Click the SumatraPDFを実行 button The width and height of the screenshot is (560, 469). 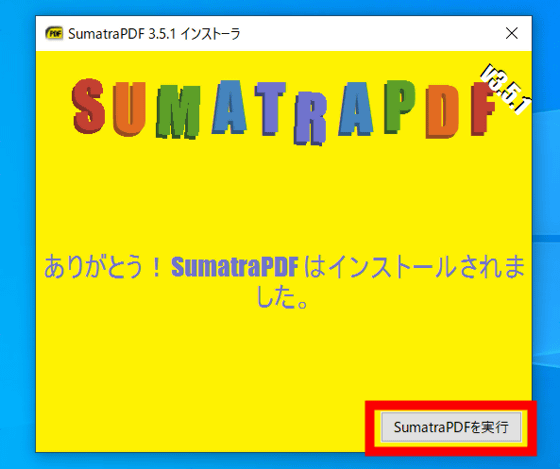click(x=451, y=427)
